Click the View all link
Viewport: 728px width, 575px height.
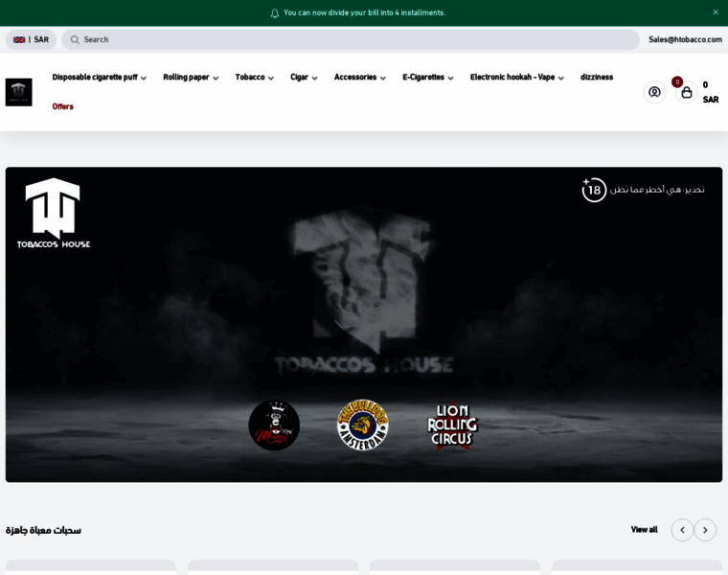click(644, 530)
